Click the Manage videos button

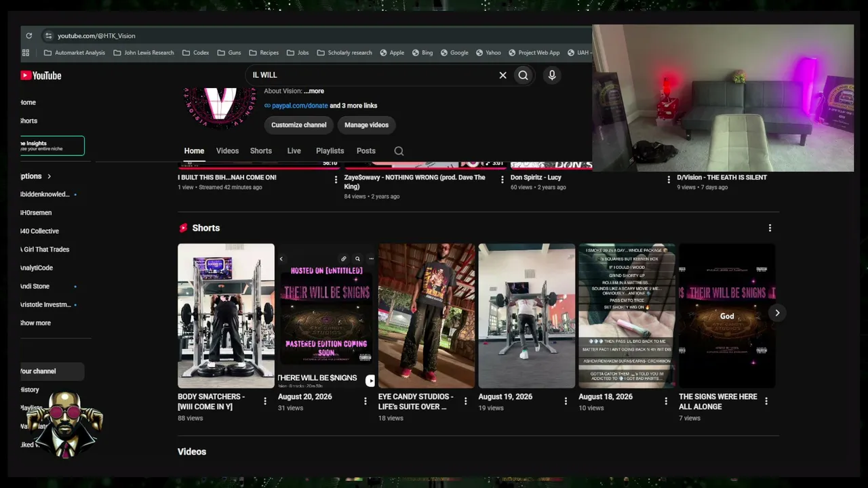(366, 125)
